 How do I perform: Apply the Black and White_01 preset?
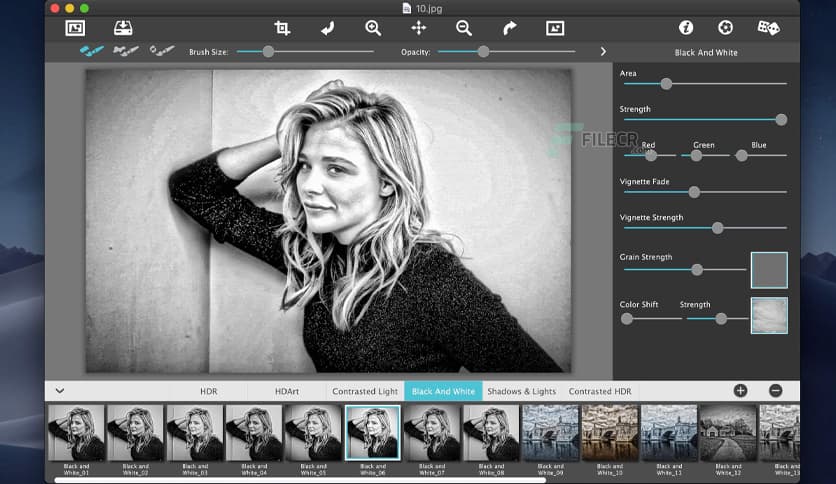click(x=76, y=433)
